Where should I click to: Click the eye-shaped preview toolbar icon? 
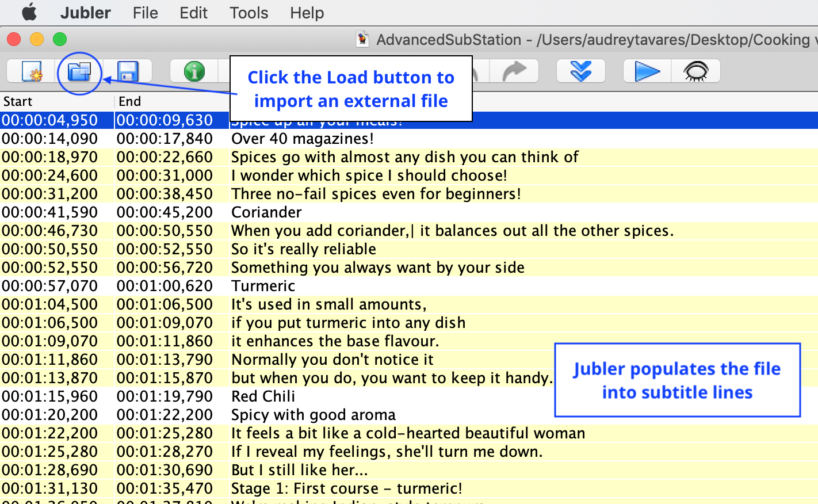(696, 71)
